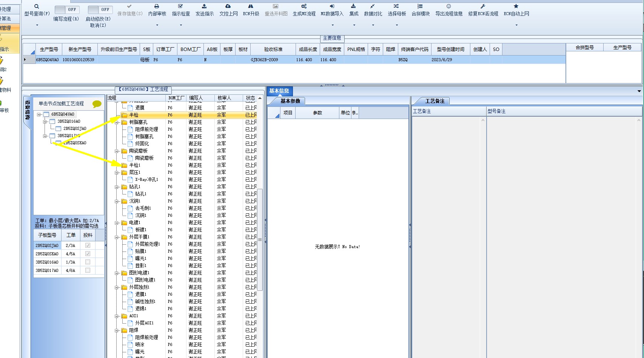Click the 文控上网 cloud upload icon
Screen dimensions: 644x358
click(x=228, y=6)
